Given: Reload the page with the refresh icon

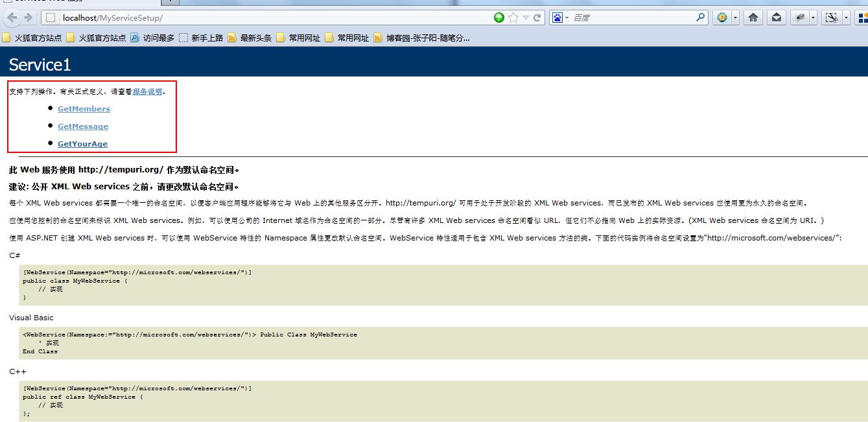Looking at the screenshot, I should 537,18.
